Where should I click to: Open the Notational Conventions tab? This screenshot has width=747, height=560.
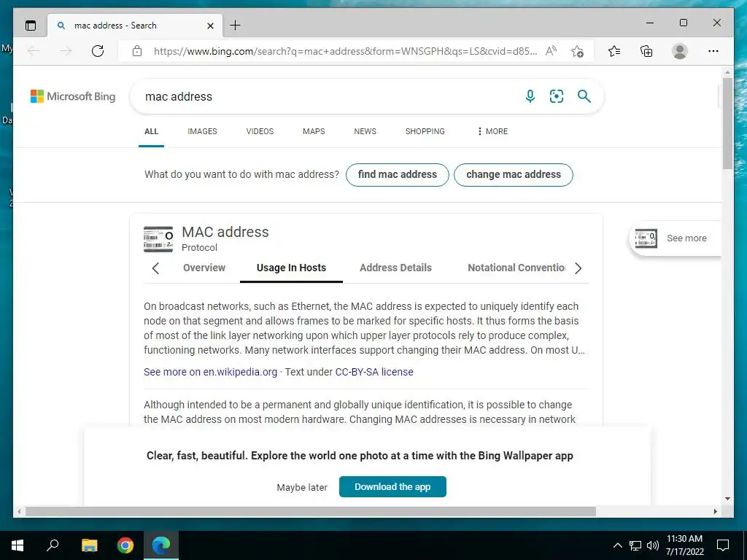[516, 268]
